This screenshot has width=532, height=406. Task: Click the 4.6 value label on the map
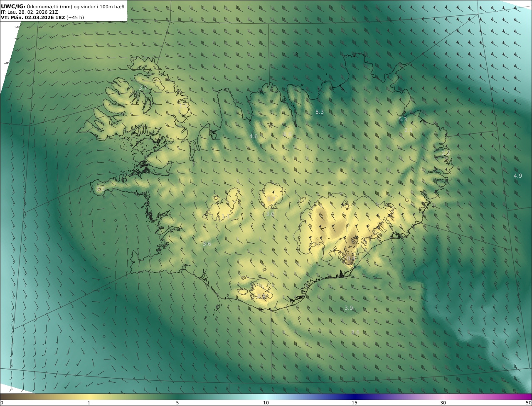[x=254, y=136]
